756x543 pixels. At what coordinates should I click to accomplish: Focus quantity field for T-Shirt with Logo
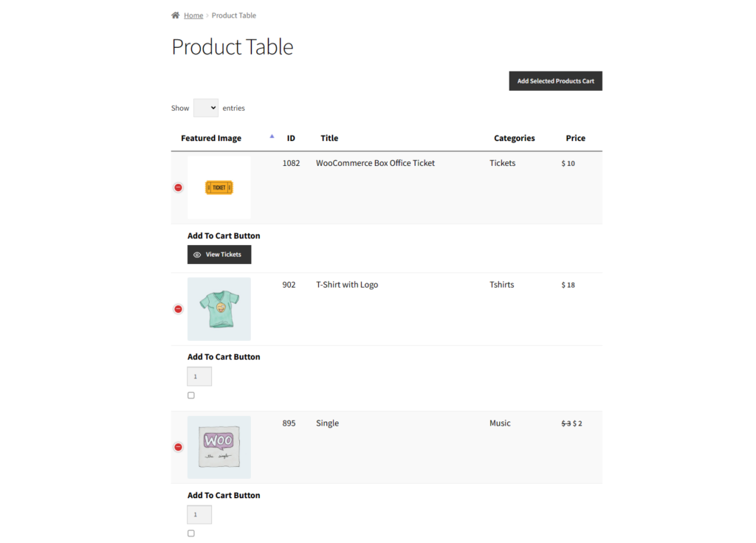(x=199, y=376)
